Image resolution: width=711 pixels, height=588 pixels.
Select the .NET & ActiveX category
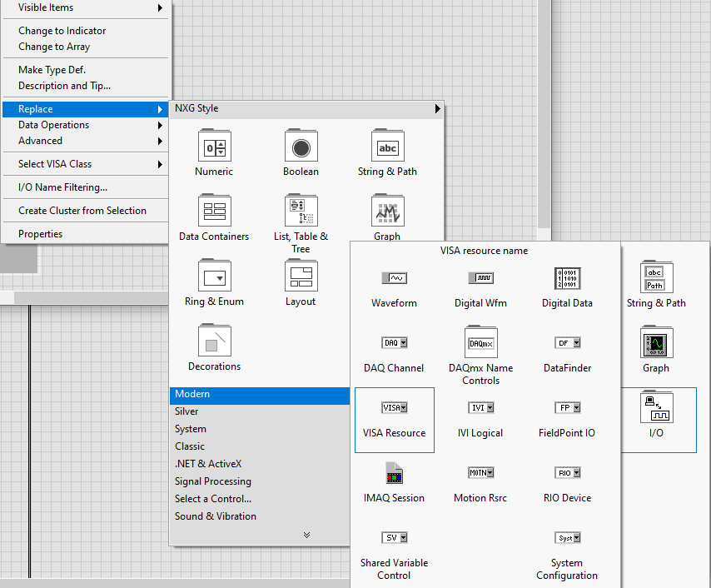(260, 464)
